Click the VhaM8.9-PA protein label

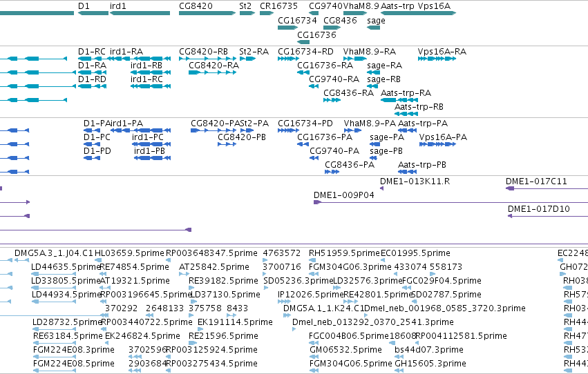[370, 123]
